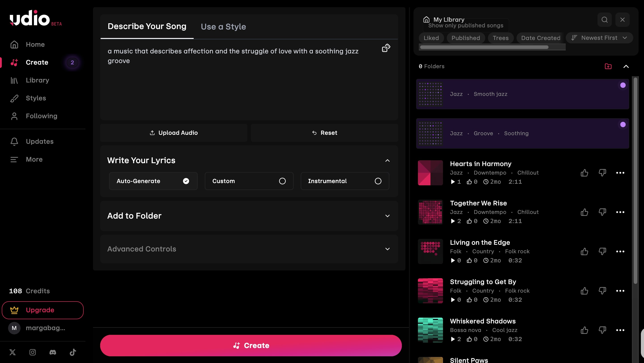
Task: Open the Newest First sort dropdown
Action: tap(599, 38)
